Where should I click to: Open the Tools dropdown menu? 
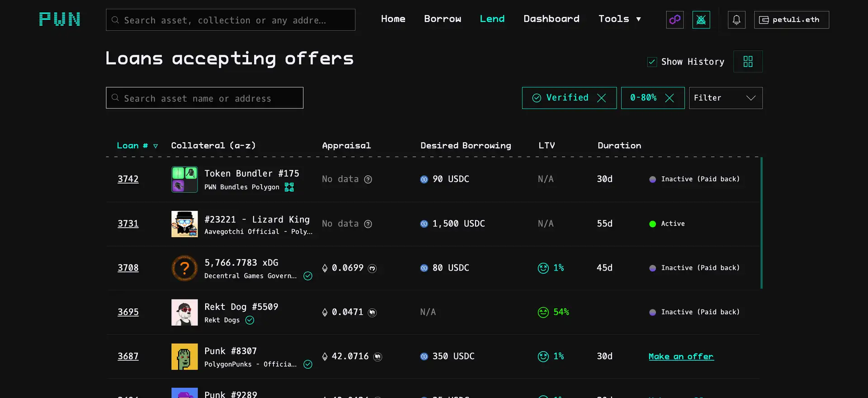click(x=619, y=19)
